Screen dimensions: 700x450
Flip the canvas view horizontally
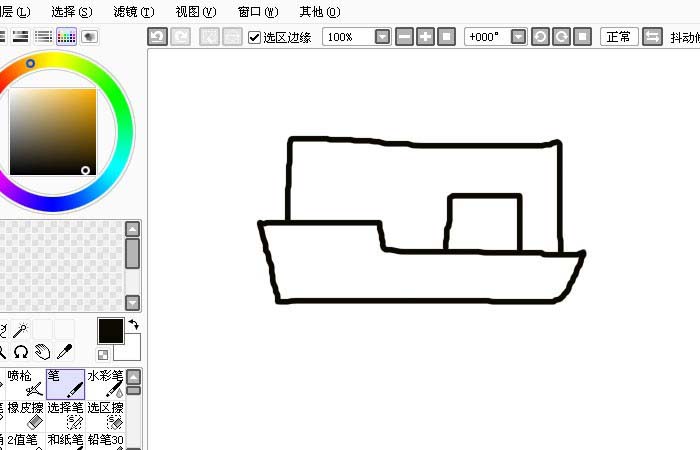[652, 36]
